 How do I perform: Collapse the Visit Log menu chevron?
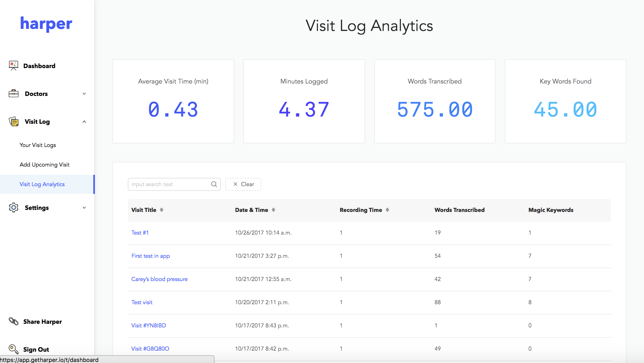tap(84, 121)
